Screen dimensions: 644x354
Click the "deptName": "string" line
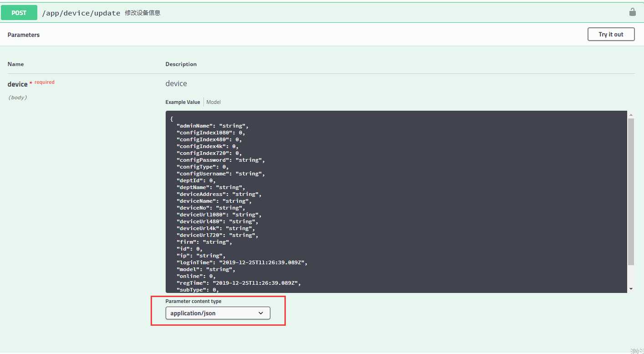pos(211,187)
